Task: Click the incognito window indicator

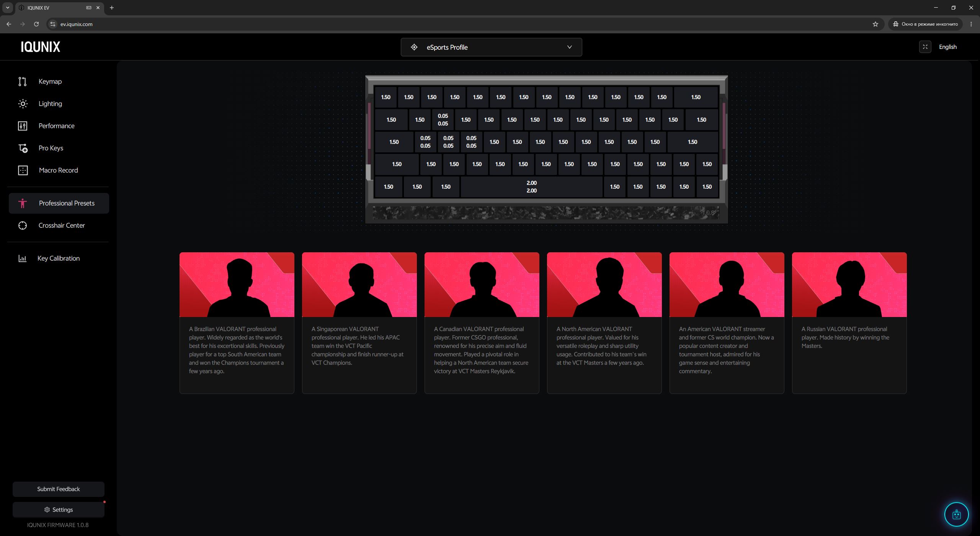Action: pos(925,24)
